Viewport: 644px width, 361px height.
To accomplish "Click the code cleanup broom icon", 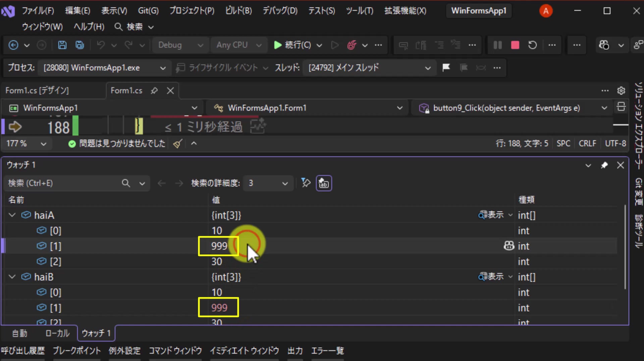I will 178,144.
